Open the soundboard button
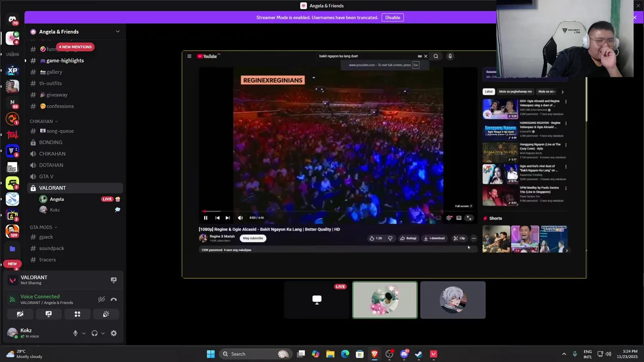Viewport: 644px width, 362px height. coord(106,314)
